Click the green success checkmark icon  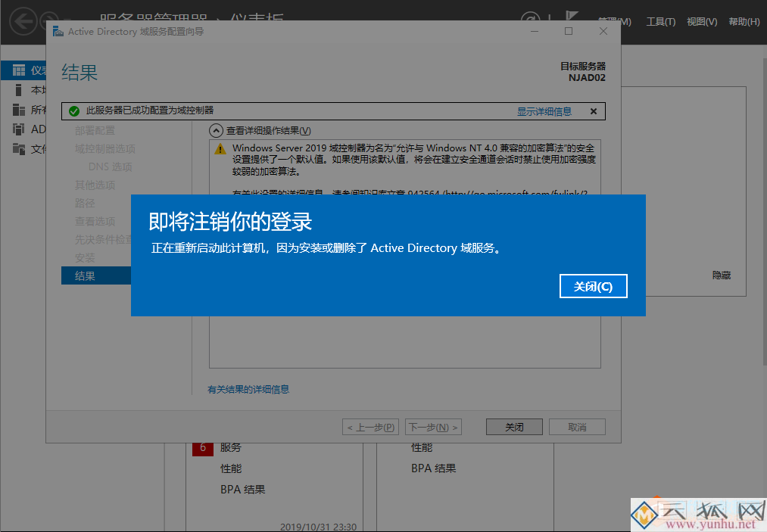click(73, 110)
